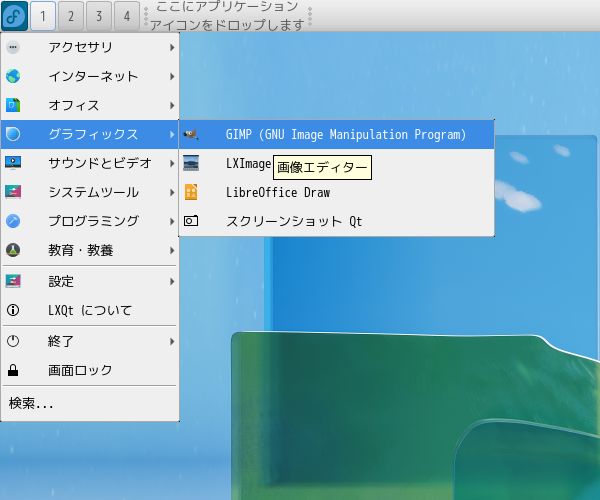Image resolution: width=600 pixels, height=500 pixels.
Task: Click the 終了 power icon
Action: click(x=13, y=341)
